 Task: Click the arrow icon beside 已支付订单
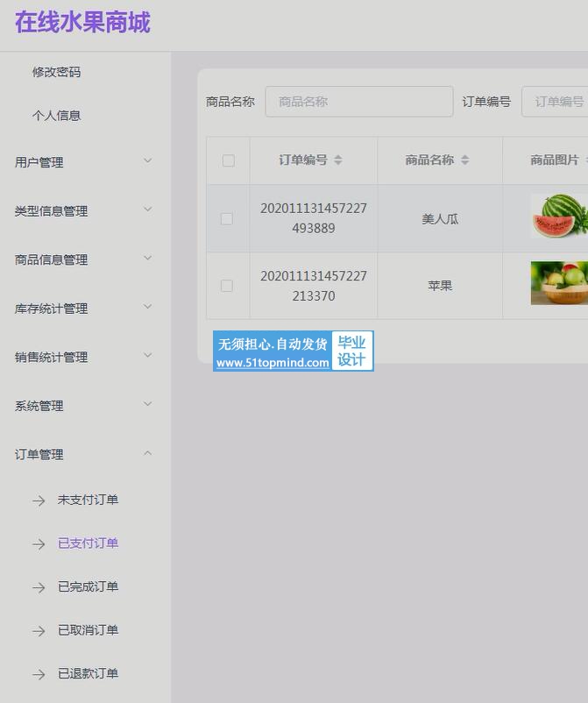39,543
